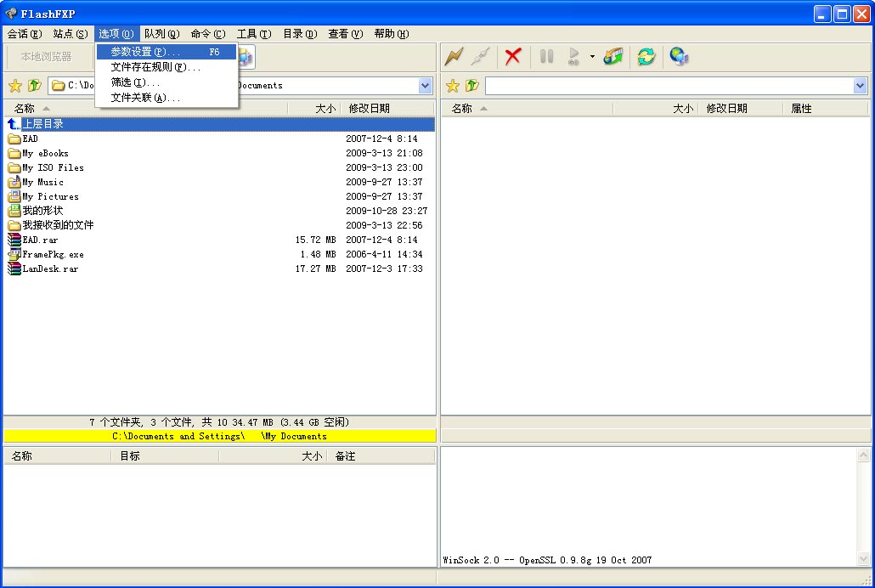Click the up-folder icon beside the C:\ path box
This screenshot has width=875, height=588.
[x=35, y=86]
